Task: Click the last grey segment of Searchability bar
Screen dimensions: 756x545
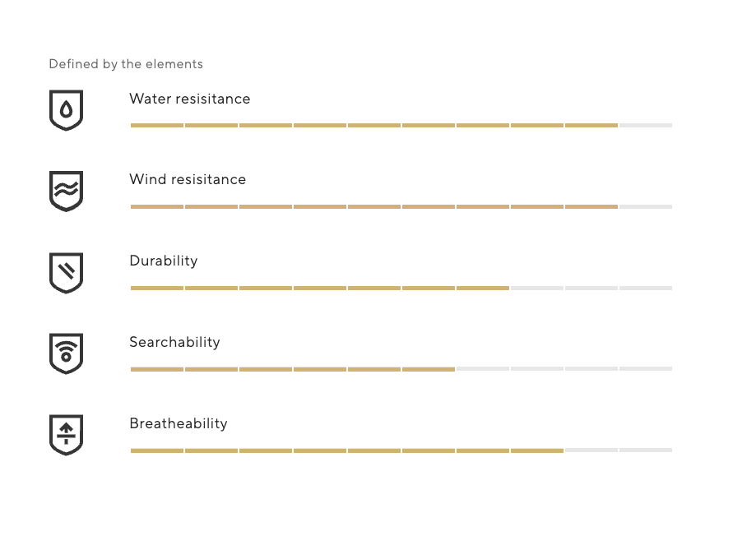Action: pos(646,368)
